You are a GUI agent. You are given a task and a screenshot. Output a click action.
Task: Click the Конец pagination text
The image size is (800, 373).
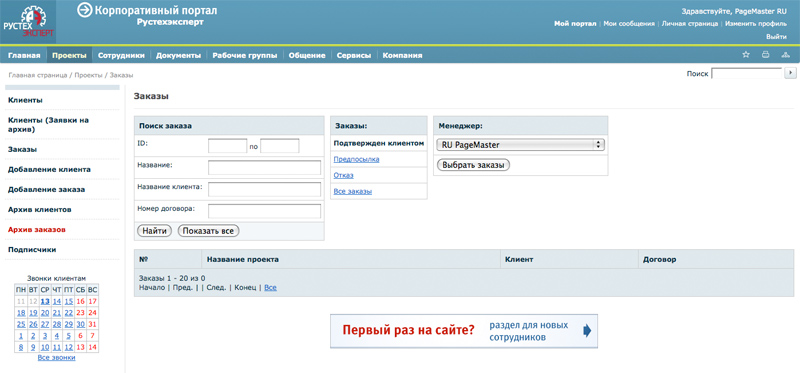tap(245, 288)
